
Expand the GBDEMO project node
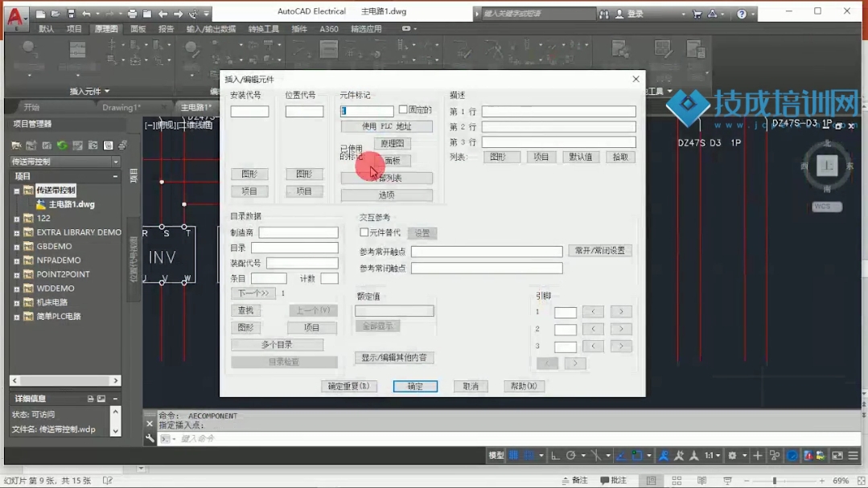pos(17,247)
